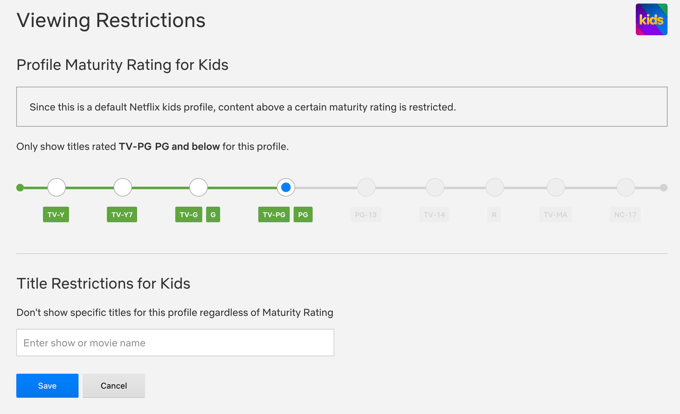Select the R rating slider stop

click(x=494, y=187)
